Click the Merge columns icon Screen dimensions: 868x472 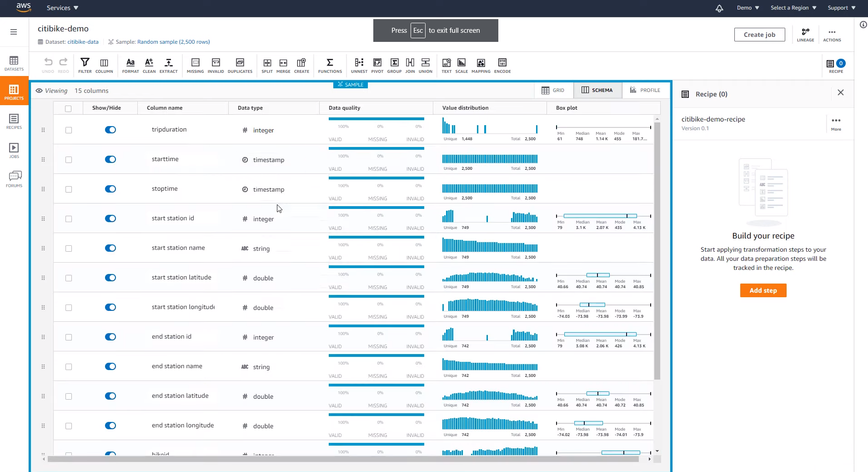pos(283,65)
